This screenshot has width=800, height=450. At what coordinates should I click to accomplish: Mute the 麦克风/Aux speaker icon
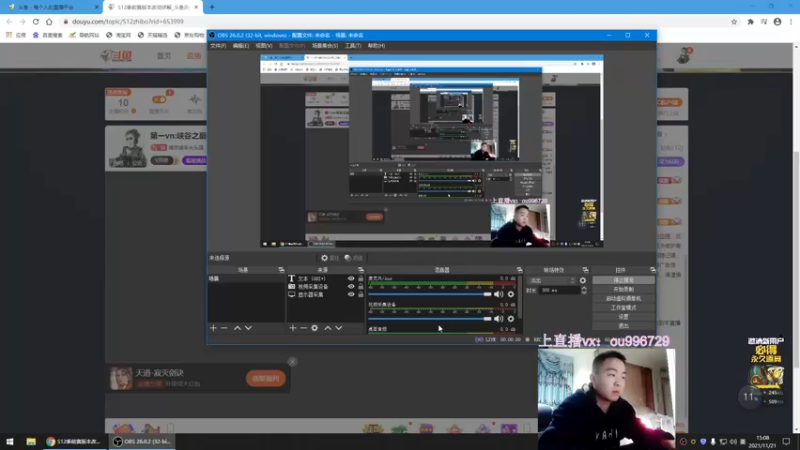[x=498, y=294]
